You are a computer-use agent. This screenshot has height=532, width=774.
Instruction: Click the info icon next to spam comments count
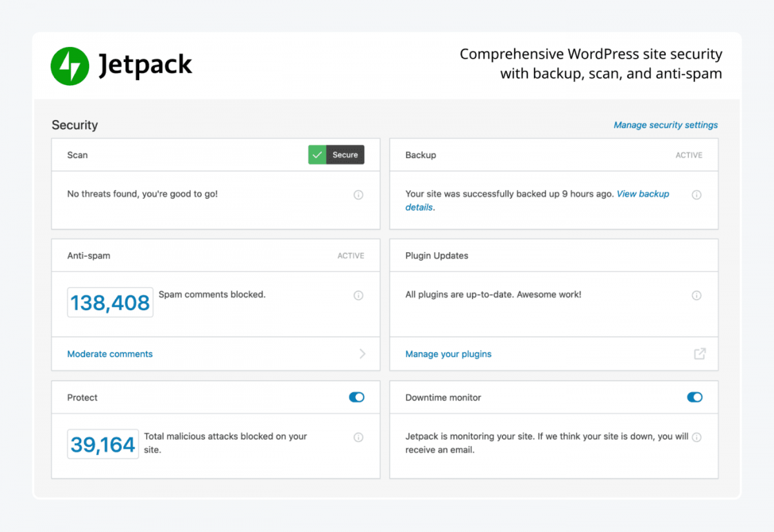coord(359,295)
